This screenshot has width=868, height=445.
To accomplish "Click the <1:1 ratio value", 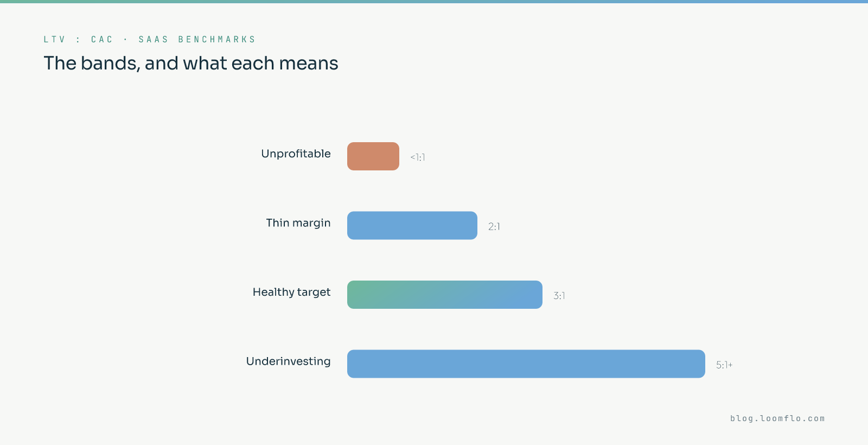I will coord(418,157).
